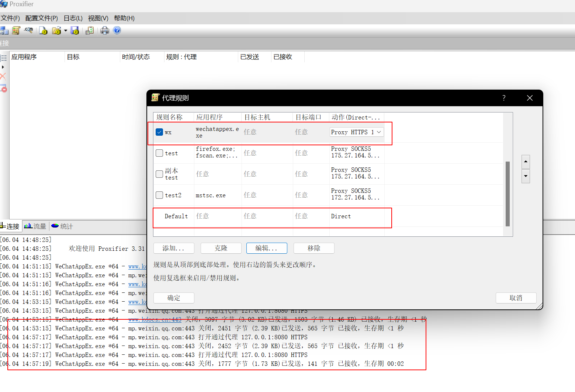Screen dimensions: 575x392
Task: Click the 编辑... button
Action: pos(267,248)
